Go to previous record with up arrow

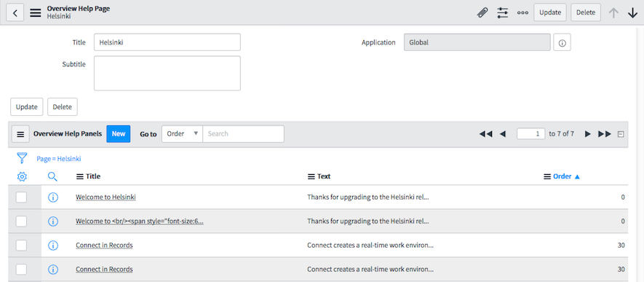point(613,12)
